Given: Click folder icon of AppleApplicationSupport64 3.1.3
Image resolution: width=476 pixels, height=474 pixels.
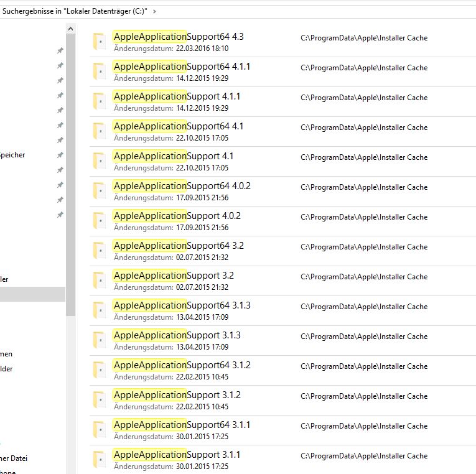Looking at the screenshot, I should (x=100, y=310).
